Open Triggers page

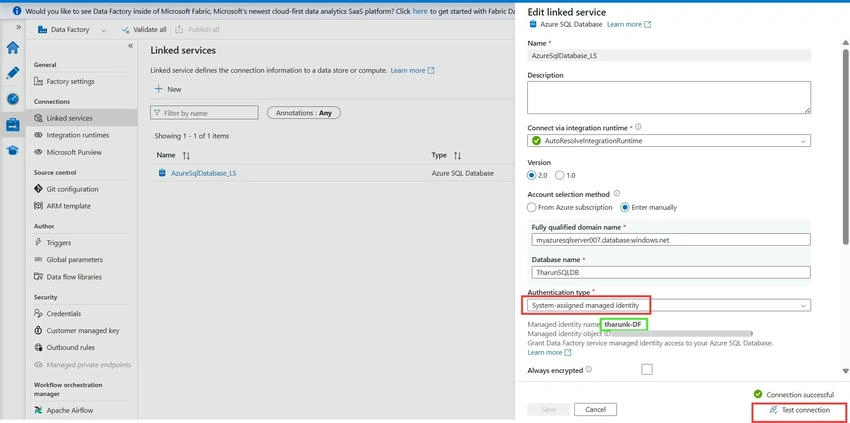click(59, 243)
